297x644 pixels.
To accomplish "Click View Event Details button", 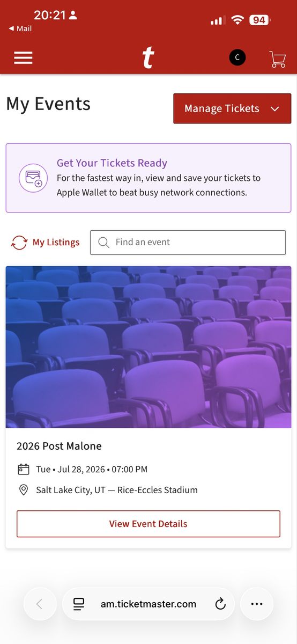I will (x=148, y=524).
